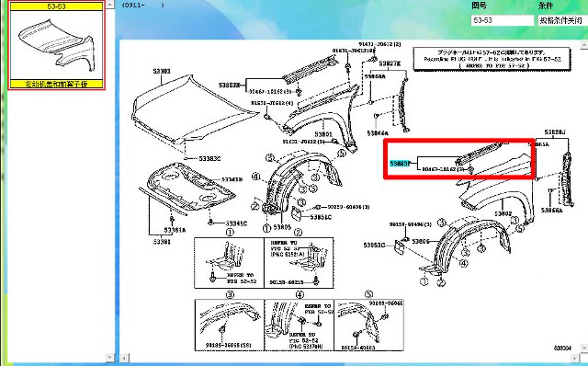Click the diagram scroll-up arrow at top right
588x366 pixels.
click(584, 45)
